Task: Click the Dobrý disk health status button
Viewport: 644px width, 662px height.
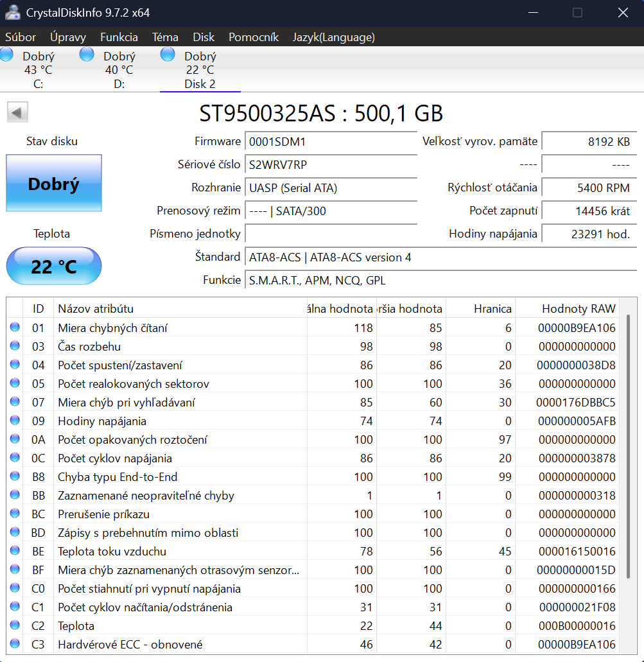Action: (53, 183)
